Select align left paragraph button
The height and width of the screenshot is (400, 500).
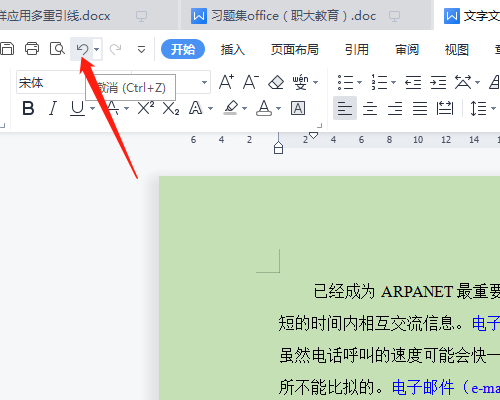point(345,108)
